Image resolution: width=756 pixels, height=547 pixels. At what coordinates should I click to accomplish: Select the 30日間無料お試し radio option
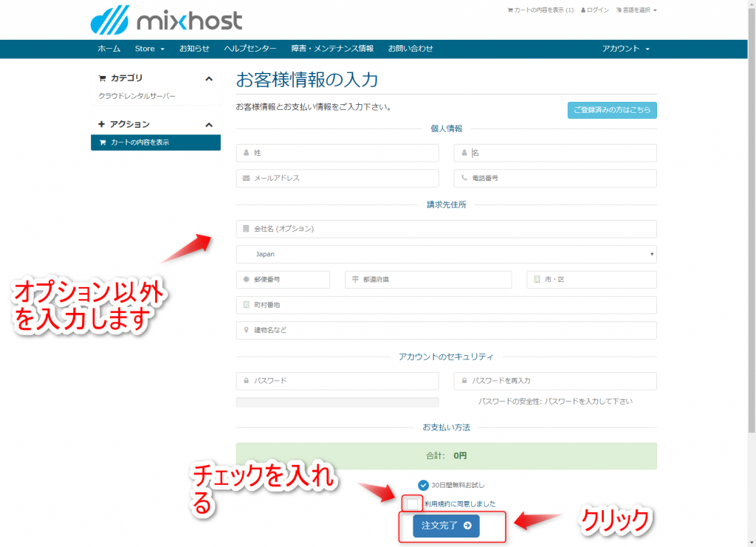coord(423,485)
